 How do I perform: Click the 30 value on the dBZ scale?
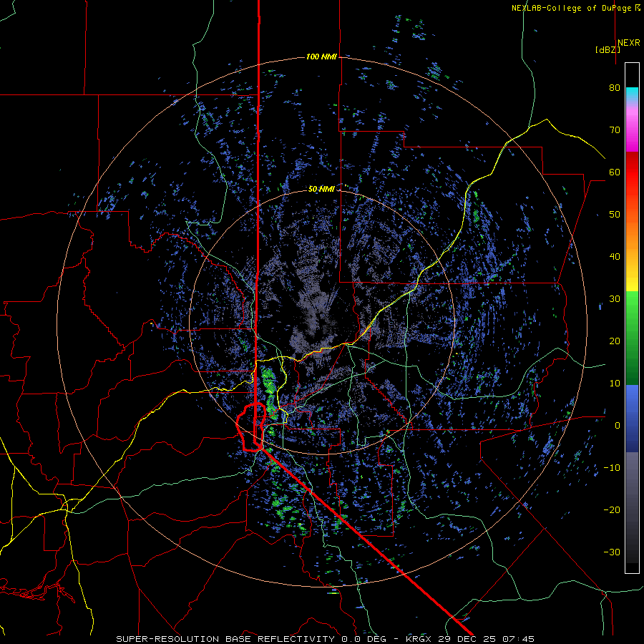(x=615, y=299)
